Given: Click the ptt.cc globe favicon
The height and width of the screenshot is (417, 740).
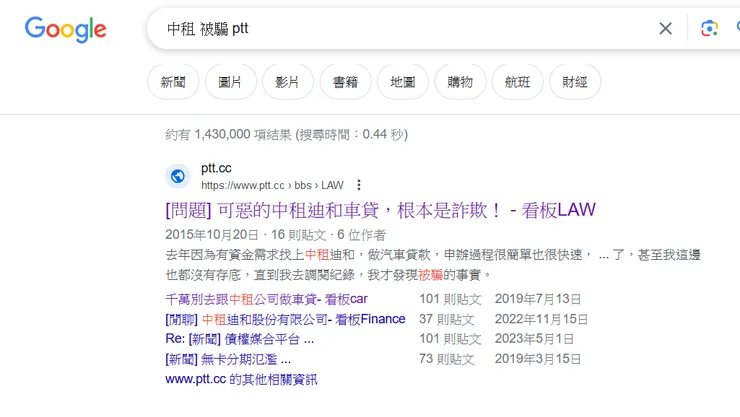Looking at the screenshot, I should click(x=178, y=176).
